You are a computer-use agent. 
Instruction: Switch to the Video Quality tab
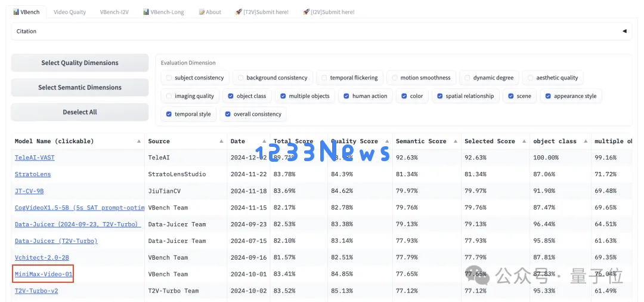[x=70, y=12]
